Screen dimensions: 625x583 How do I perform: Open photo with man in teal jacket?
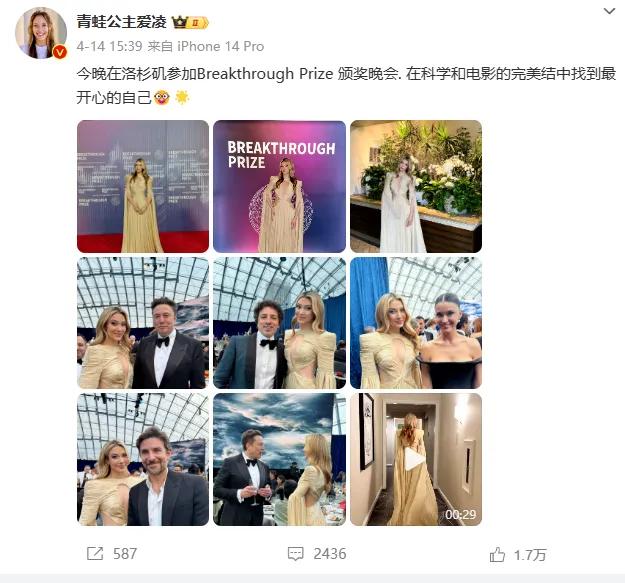click(279, 323)
